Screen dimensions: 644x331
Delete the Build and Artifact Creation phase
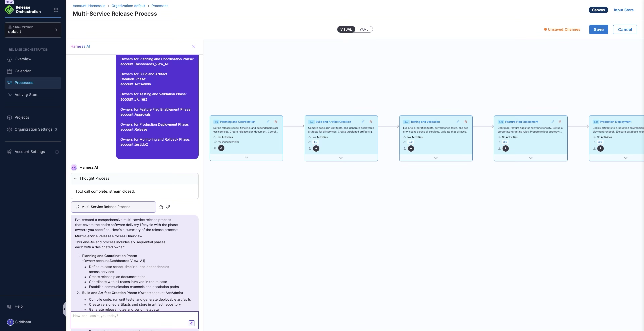tap(371, 122)
